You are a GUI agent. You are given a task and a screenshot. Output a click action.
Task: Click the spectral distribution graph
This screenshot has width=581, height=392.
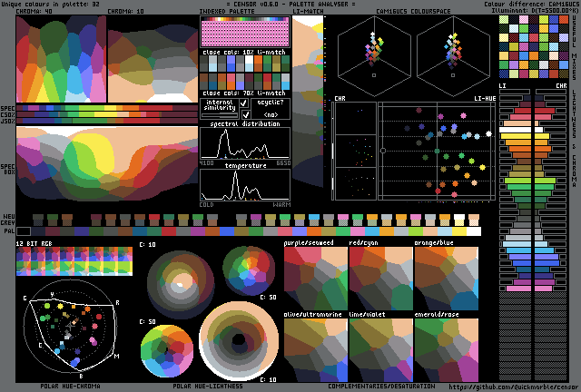tap(245, 143)
